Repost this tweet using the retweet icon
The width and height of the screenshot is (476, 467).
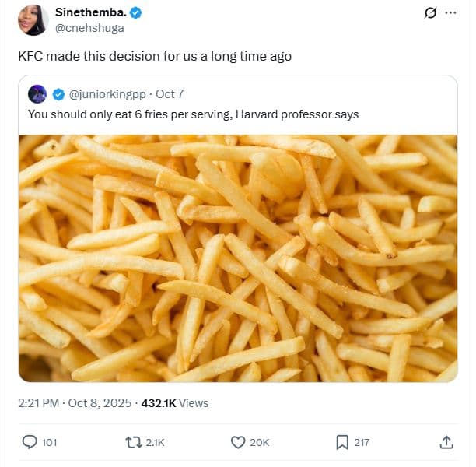[x=133, y=442]
